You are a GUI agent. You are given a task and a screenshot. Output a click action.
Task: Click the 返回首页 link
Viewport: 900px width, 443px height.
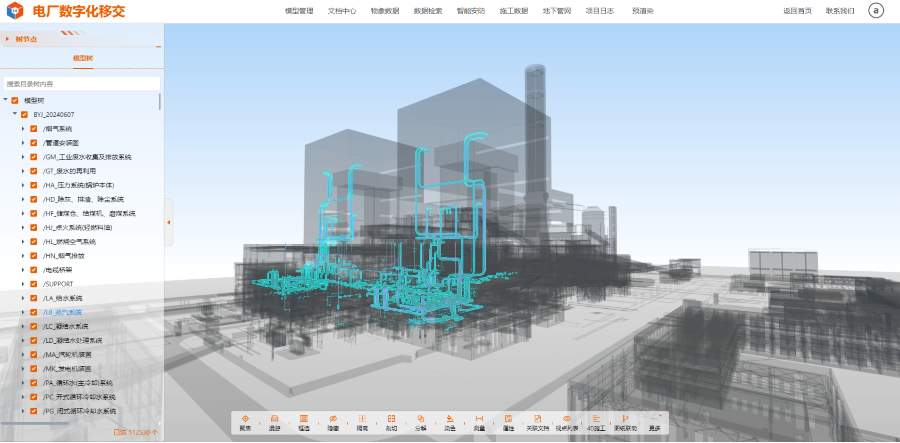[x=797, y=11]
